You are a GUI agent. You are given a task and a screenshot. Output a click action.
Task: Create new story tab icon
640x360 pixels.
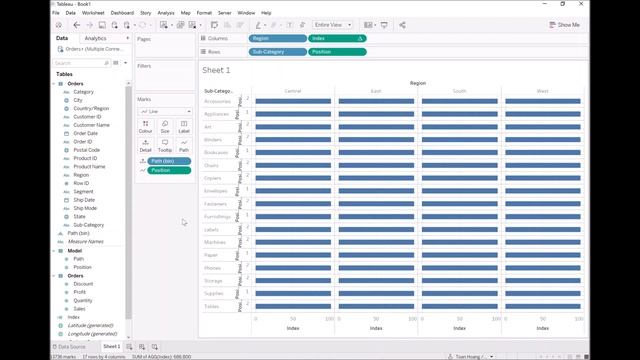[155, 347]
